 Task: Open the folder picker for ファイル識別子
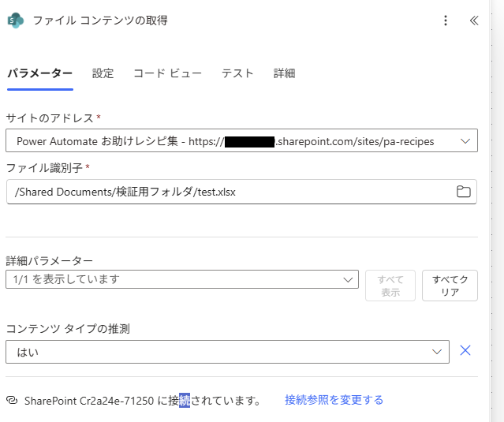coord(464,192)
